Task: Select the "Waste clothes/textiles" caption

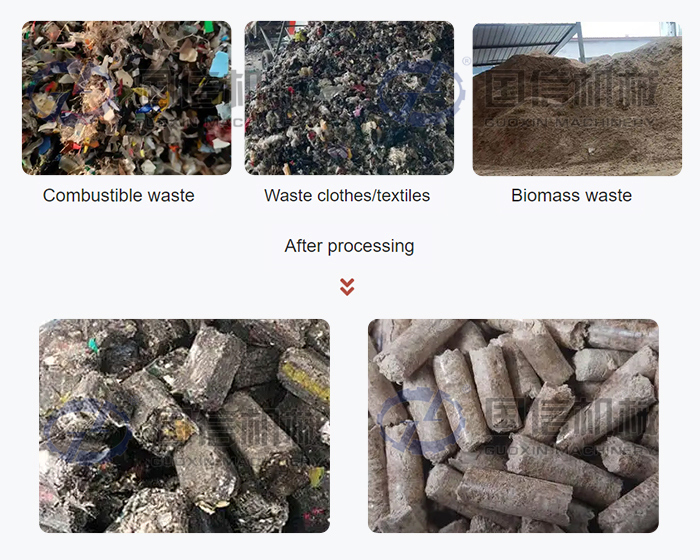Action: coord(347,196)
